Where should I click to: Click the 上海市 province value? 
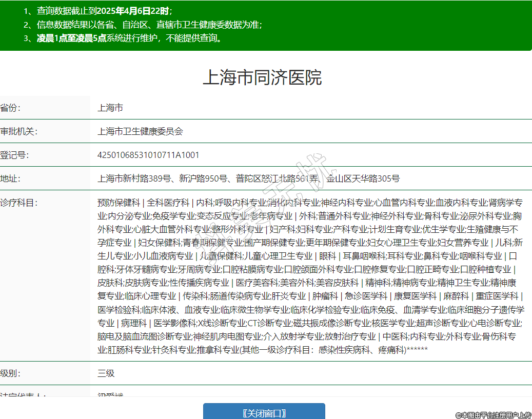click(x=110, y=108)
